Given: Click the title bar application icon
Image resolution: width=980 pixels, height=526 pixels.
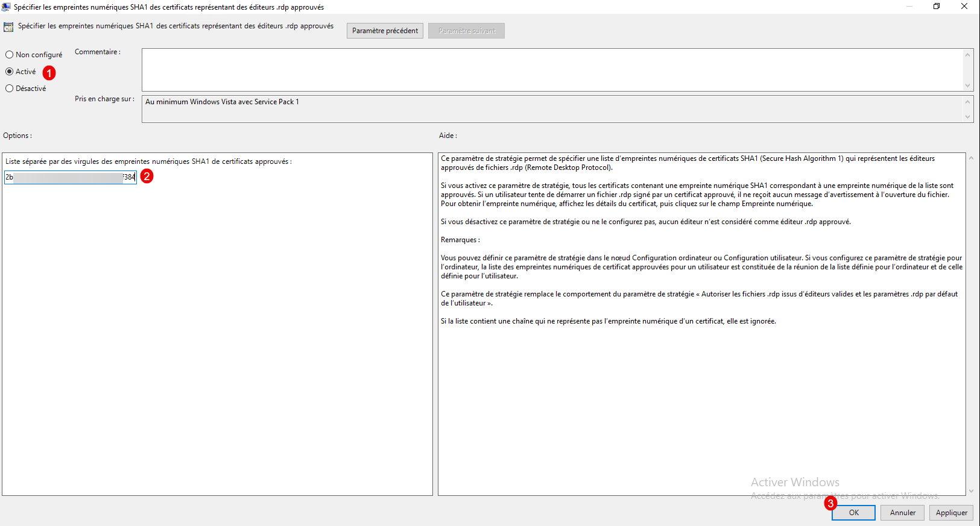Looking at the screenshot, I should 6,7.
